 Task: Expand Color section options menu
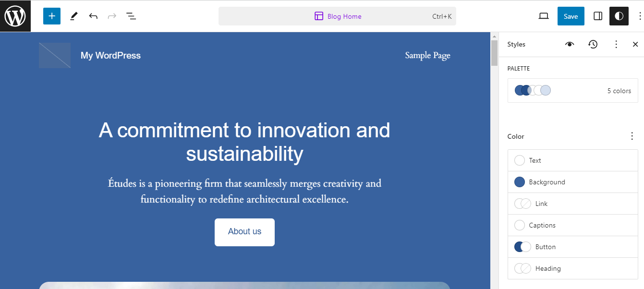tap(632, 136)
